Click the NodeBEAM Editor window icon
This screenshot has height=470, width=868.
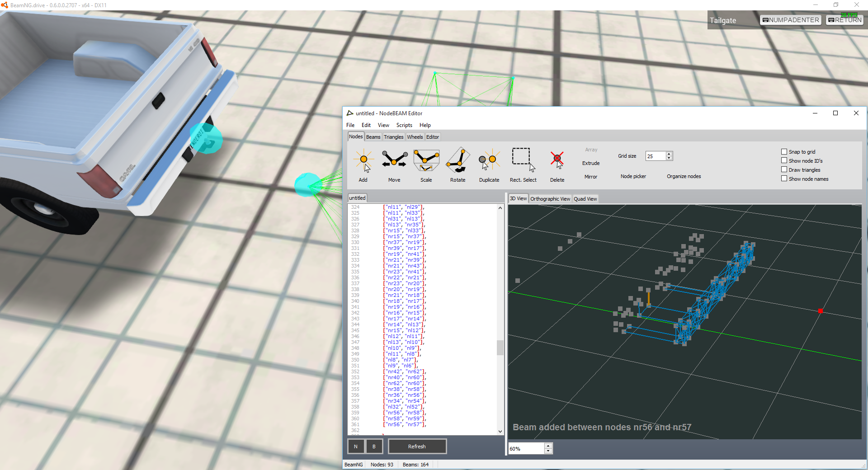click(350, 113)
